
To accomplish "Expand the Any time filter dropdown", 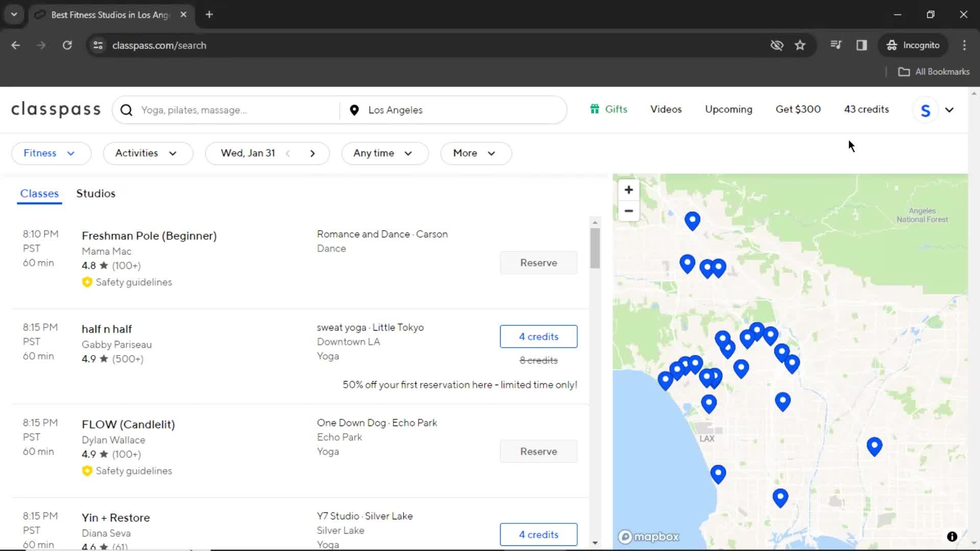I will tap(384, 154).
